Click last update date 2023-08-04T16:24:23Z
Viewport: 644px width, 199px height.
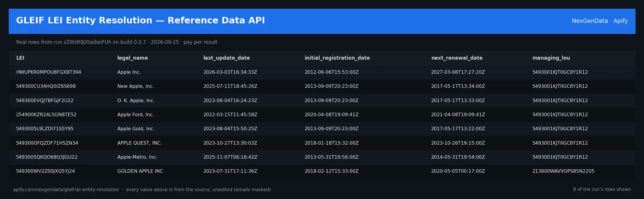(x=230, y=101)
